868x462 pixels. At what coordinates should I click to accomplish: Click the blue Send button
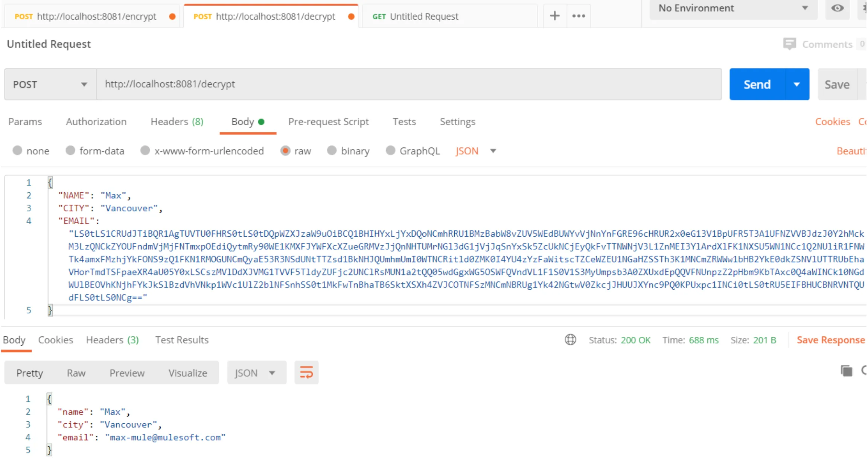pyautogui.click(x=757, y=84)
